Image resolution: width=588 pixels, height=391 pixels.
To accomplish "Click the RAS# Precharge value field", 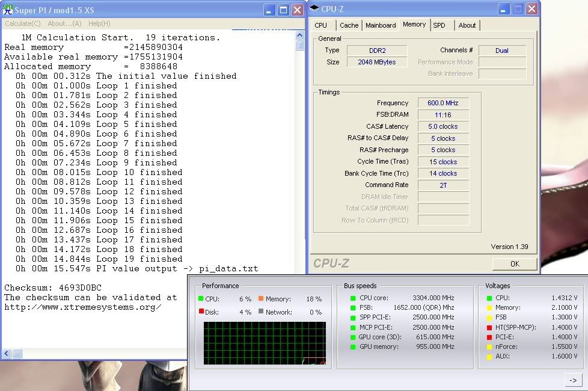I will coord(443,150).
